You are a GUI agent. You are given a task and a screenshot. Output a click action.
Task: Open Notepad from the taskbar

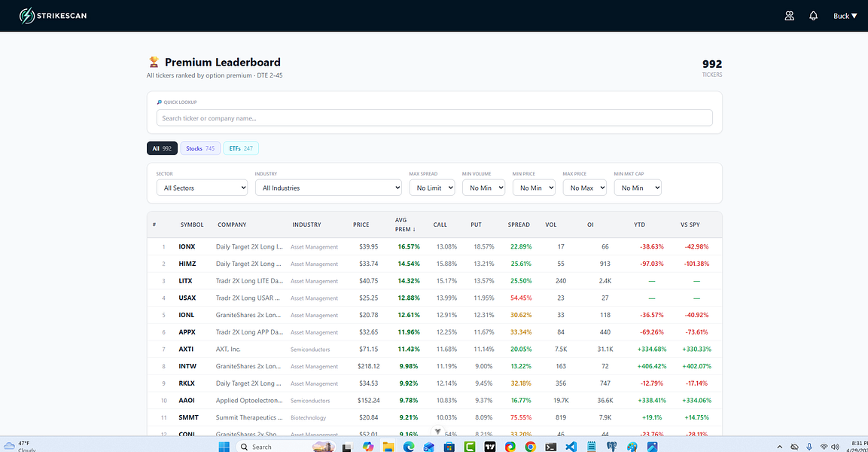pyautogui.click(x=591, y=447)
